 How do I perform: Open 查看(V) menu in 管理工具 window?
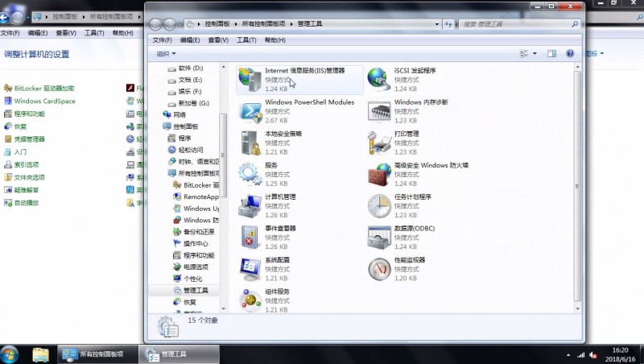(x=218, y=39)
